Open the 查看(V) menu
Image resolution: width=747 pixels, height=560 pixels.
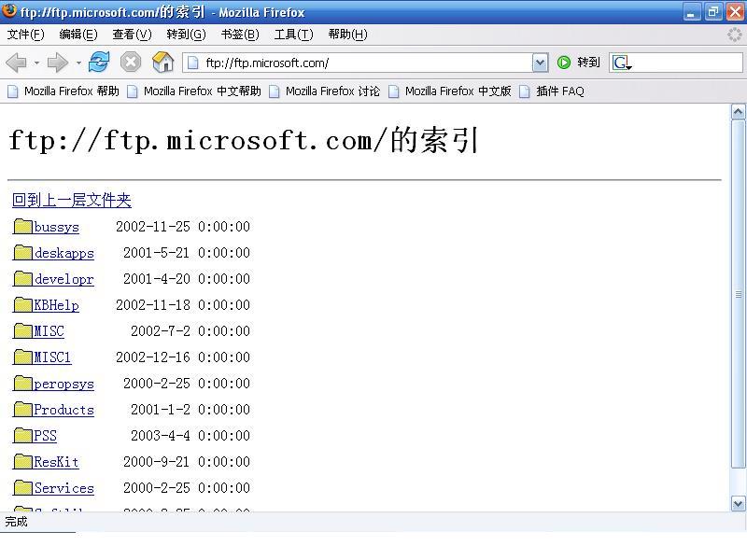(132, 35)
